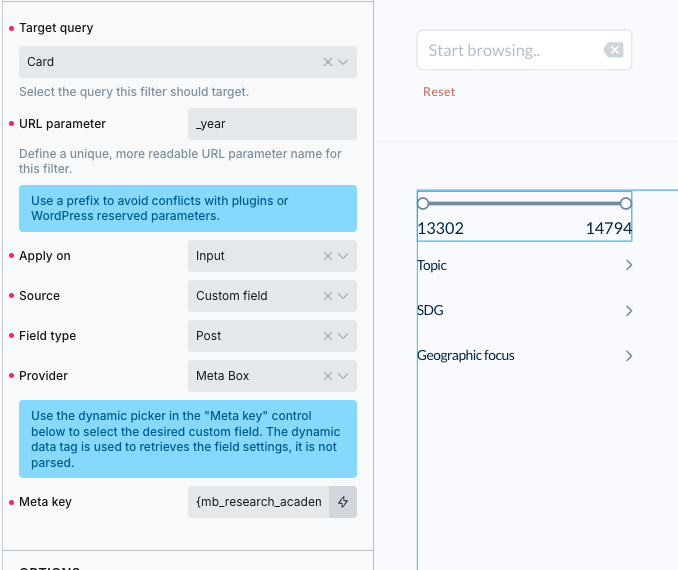Clear the Provider Meta Box selection
Viewport: 678px width, 570px height.
coord(328,376)
